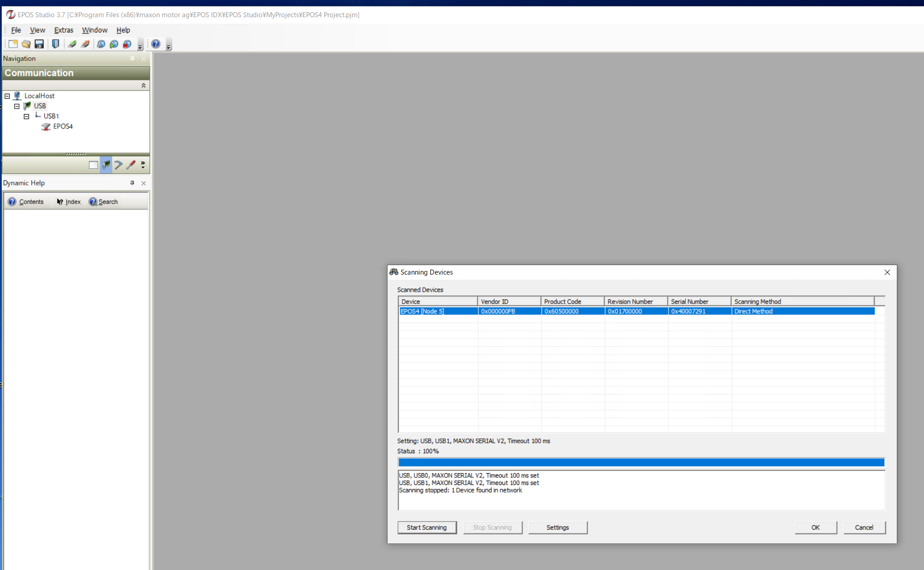The width and height of the screenshot is (924, 570).
Task: Open the Extras menu
Action: click(63, 30)
